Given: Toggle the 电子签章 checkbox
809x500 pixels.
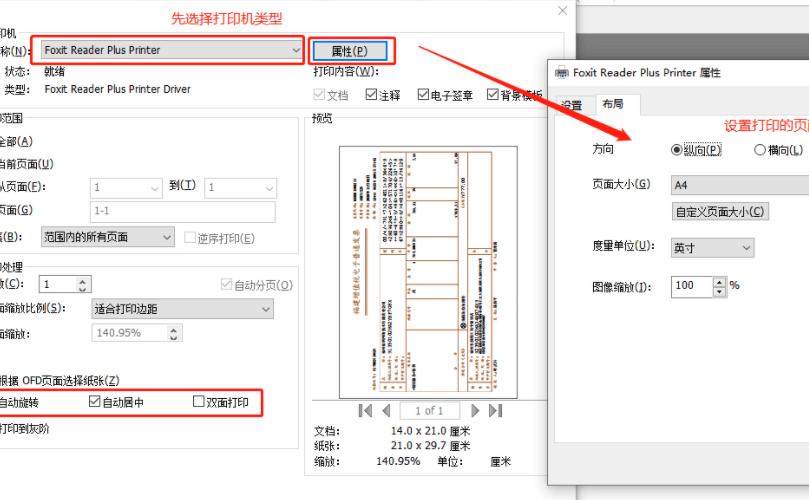Looking at the screenshot, I should 423,94.
